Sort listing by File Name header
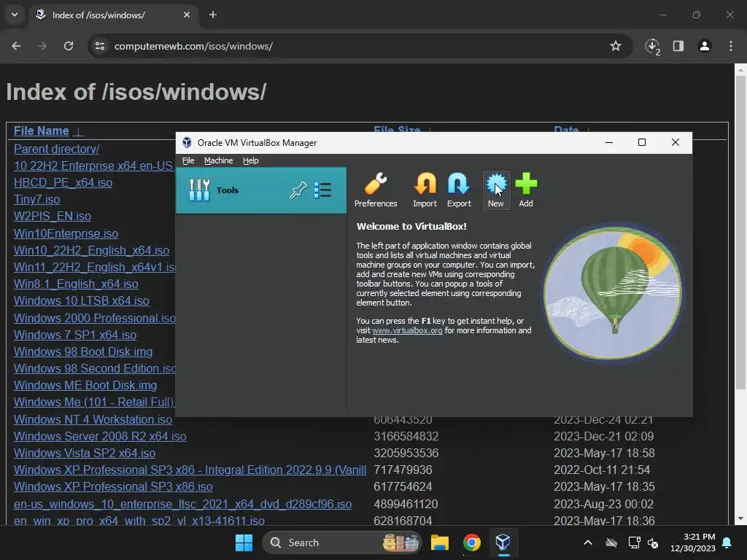The image size is (747, 560). coord(42,131)
